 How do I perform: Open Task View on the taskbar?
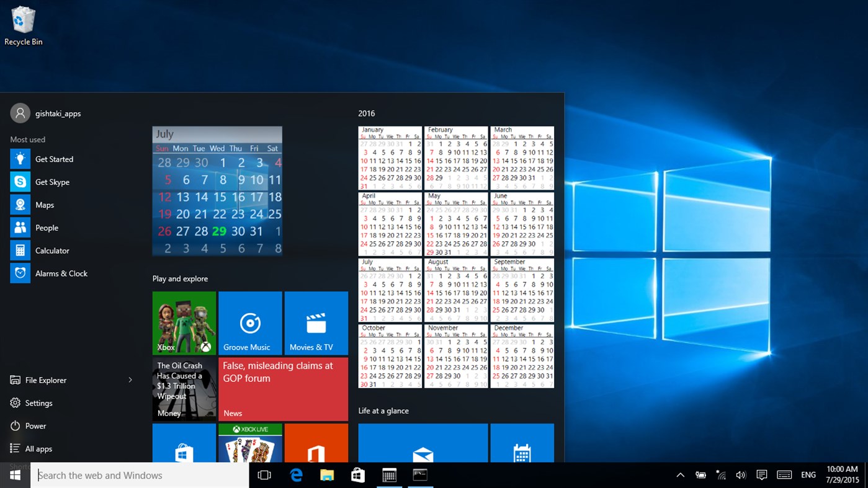264,474
